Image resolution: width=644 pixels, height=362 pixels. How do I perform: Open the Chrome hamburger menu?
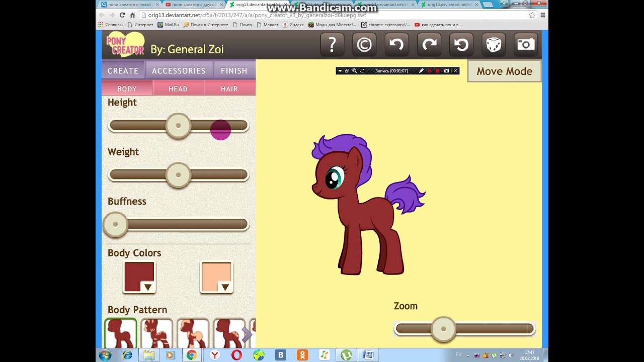543,15
